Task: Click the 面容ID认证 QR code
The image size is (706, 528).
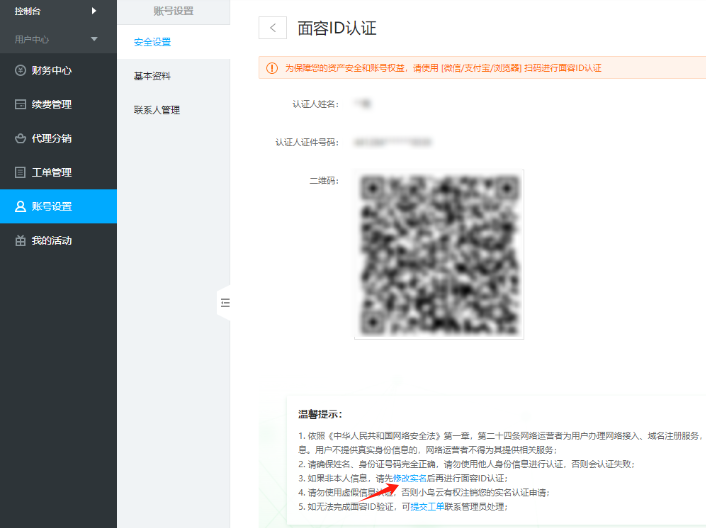Action: pyautogui.click(x=439, y=254)
